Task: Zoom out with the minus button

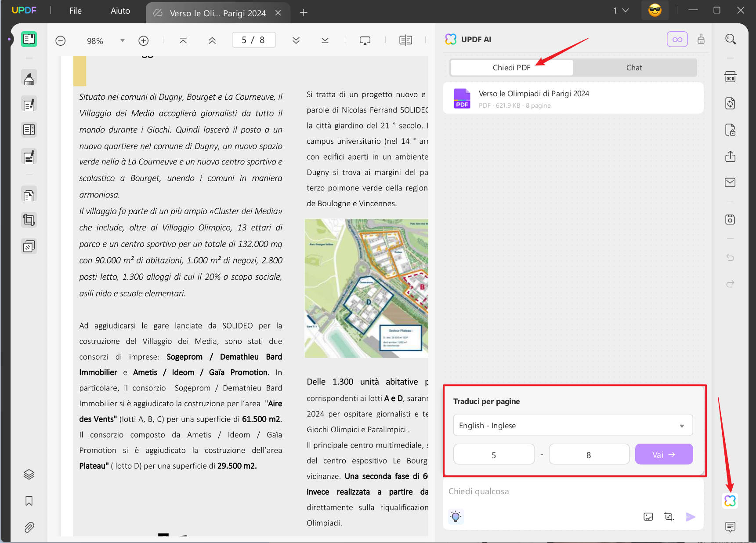Action: tap(61, 41)
